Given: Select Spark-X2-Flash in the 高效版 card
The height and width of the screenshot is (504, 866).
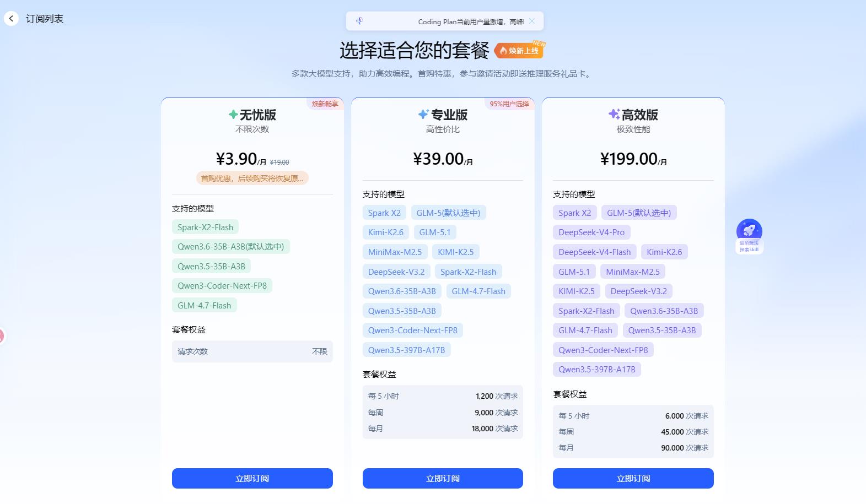Looking at the screenshot, I should [587, 311].
